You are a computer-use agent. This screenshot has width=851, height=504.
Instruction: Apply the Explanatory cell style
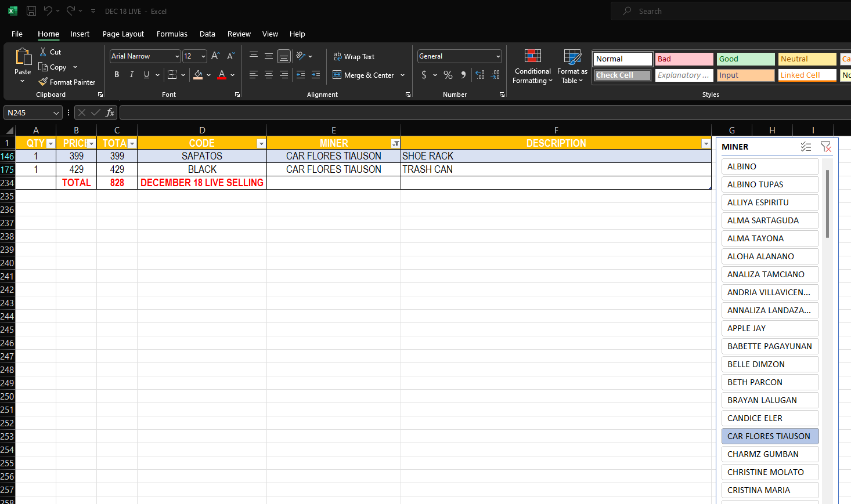coord(684,75)
